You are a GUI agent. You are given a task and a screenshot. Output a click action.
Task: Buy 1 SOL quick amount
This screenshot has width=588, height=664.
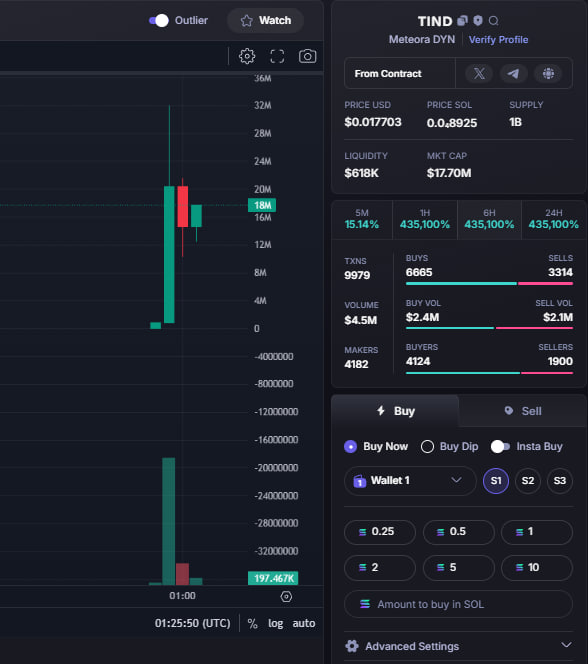[537, 532]
